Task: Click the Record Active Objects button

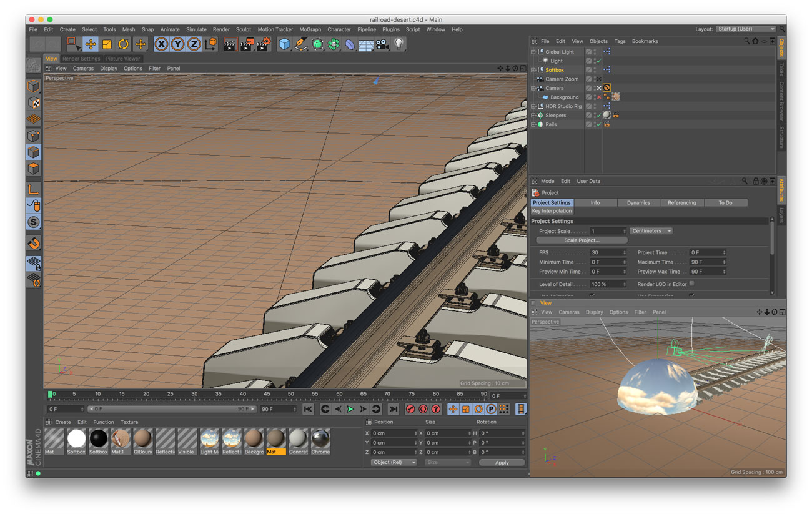Action: [x=410, y=409]
